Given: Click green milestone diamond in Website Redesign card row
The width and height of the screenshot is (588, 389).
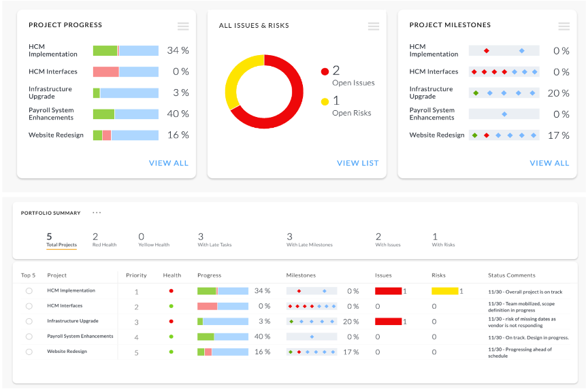Looking at the screenshot, I should (475, 135).
